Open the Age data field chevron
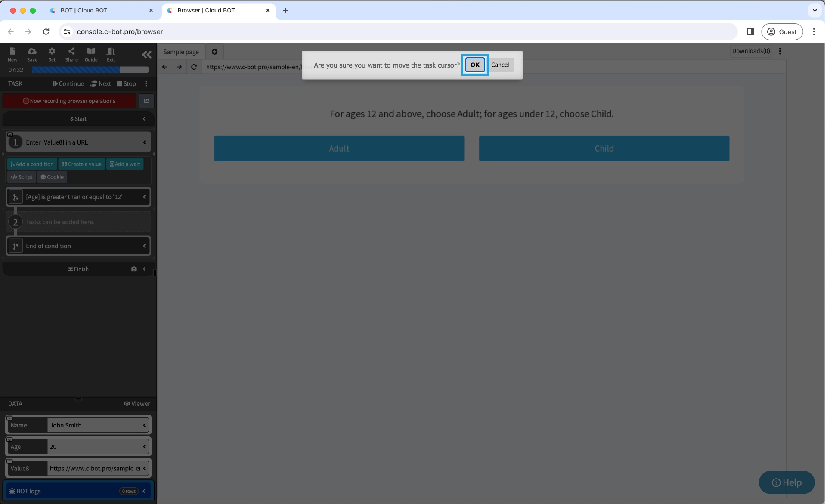 [x=144, y=447]
